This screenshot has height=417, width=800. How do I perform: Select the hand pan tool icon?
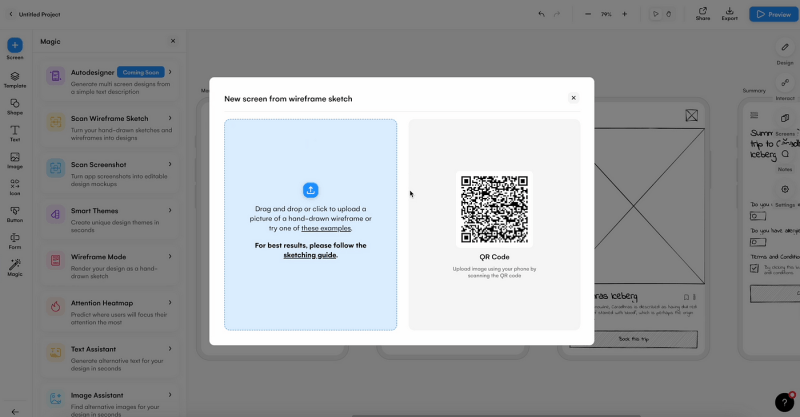click(x=669, y=14)
